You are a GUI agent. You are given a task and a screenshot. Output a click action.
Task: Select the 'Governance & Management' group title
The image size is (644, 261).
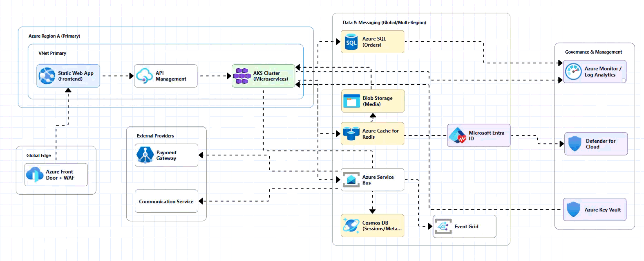pos(593,52)
